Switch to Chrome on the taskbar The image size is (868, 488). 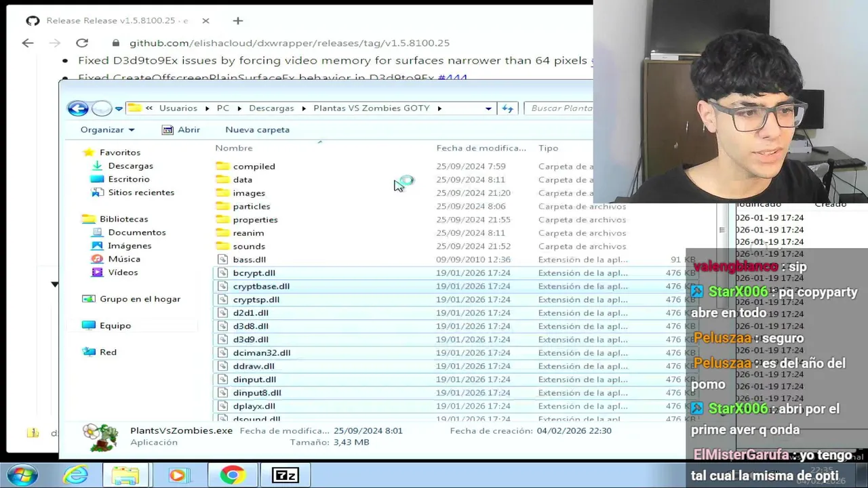point(232,475)
